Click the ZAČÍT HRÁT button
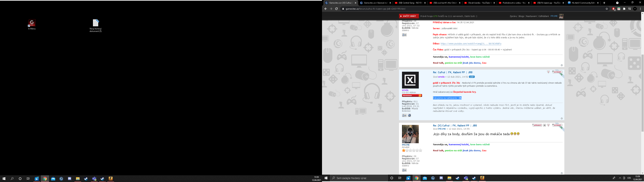644x182 pixels. [409, 16]
